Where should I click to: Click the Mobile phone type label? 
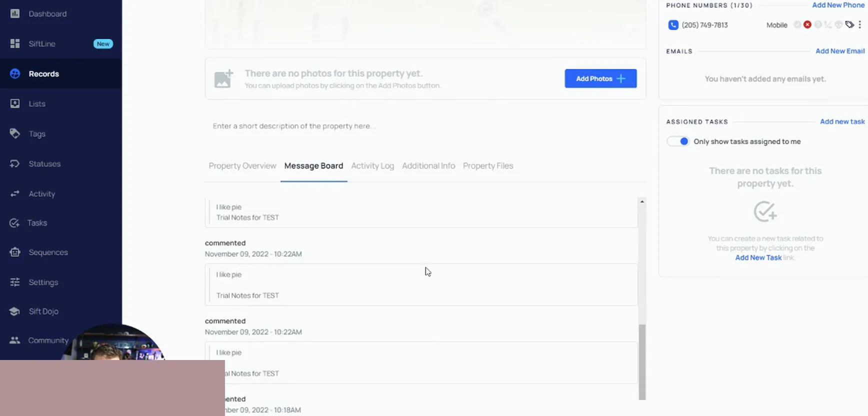tap(776, 25)
